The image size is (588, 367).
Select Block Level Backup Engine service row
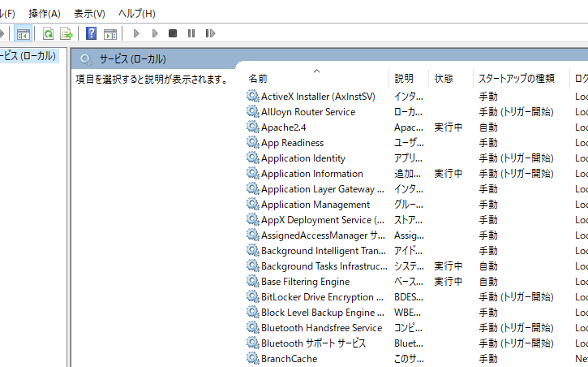[x=323, y=313]
